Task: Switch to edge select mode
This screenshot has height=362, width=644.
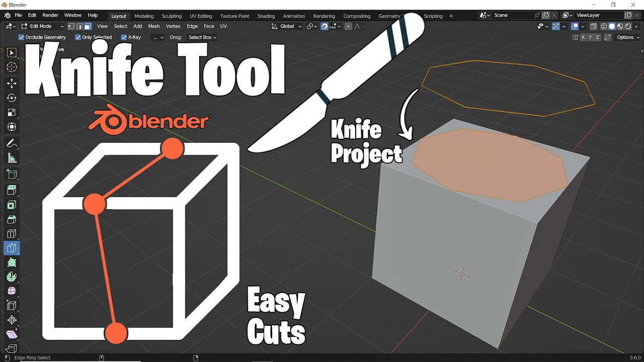Action: coord(79,26)
